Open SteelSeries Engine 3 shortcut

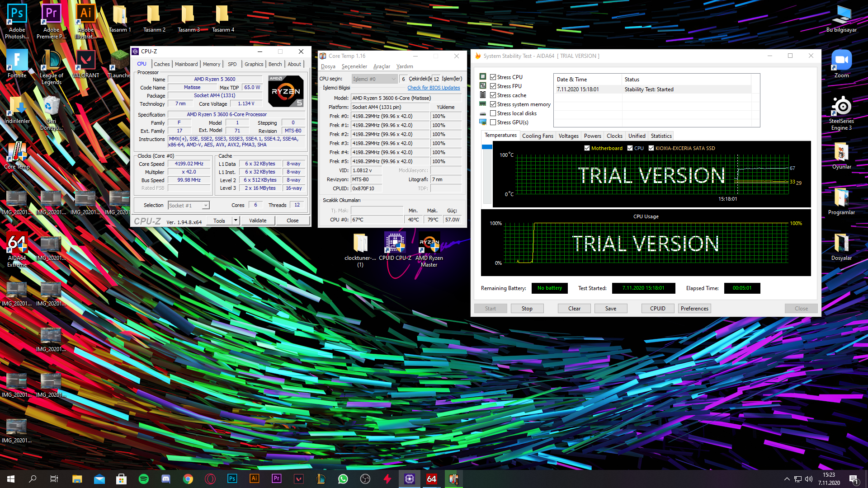[x=841, y=113]
